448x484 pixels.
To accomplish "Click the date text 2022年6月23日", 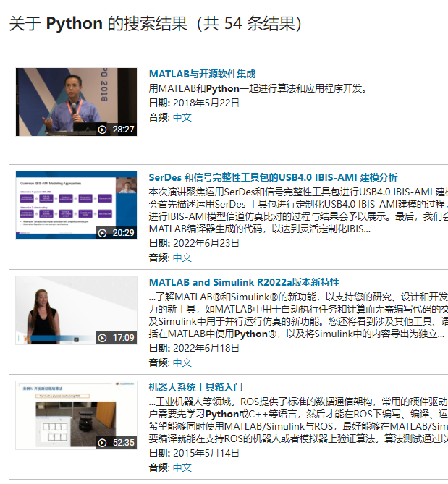I will tap(206, 243).
